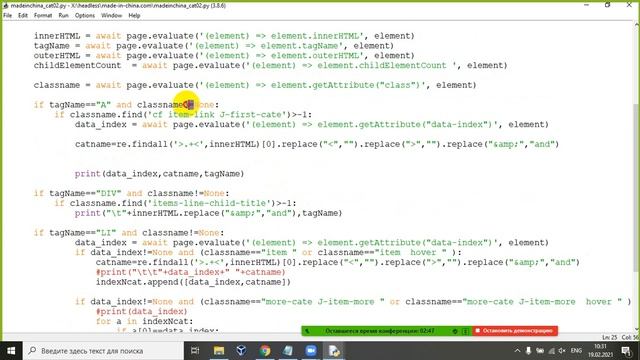Open the notebook app icon on taskbar
Viewport: 640px width, 360px height.
pos(288,351)
